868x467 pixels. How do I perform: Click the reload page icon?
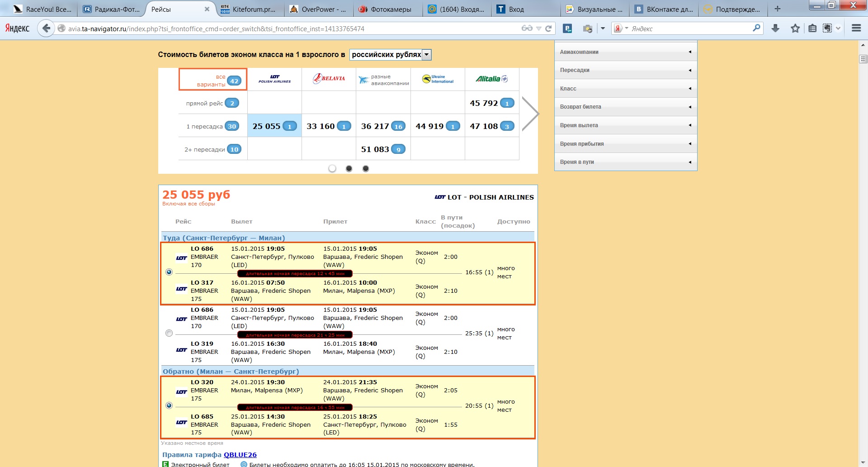click(548, 29)
